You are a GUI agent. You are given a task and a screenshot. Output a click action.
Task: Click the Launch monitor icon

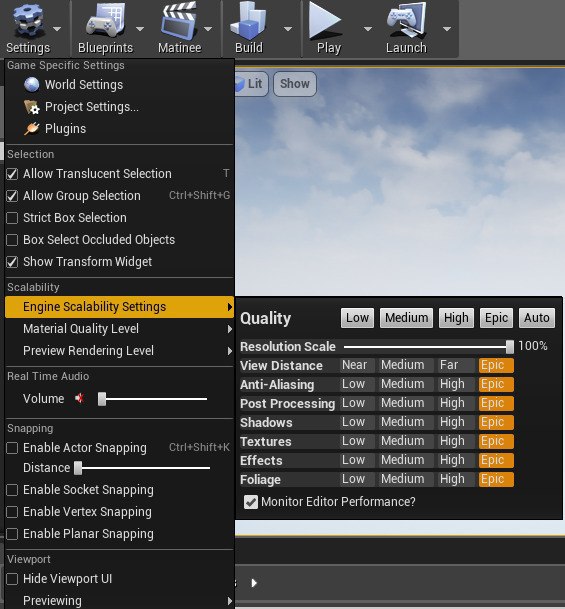click(406, 21)
